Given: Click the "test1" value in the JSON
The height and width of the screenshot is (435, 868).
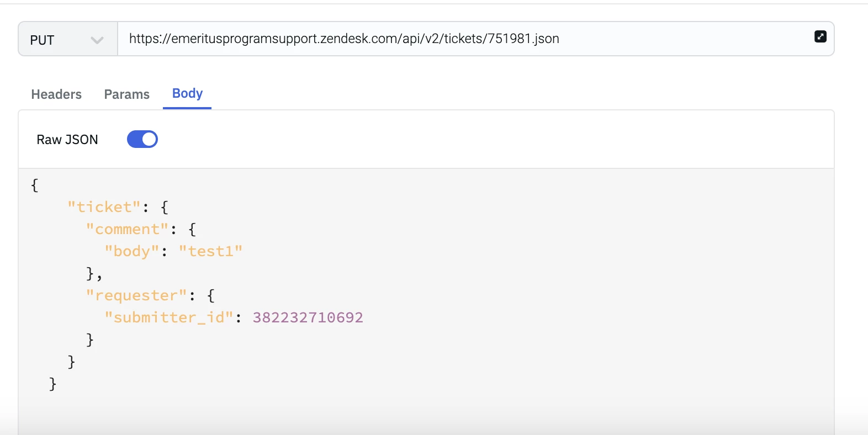Looking at the screenshot, I should pyautogui.click(x=210, y=251).
